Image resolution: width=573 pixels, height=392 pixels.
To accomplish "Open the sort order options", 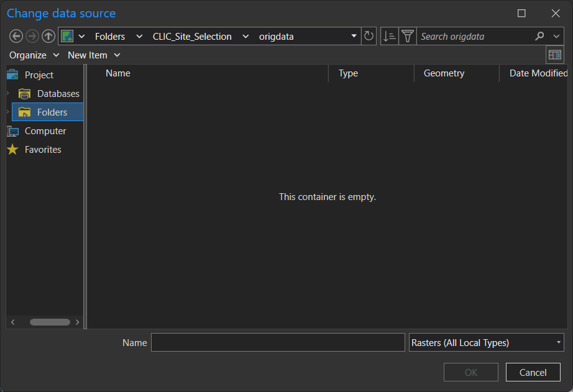I will pyautogui.click(x=389, y=35).
